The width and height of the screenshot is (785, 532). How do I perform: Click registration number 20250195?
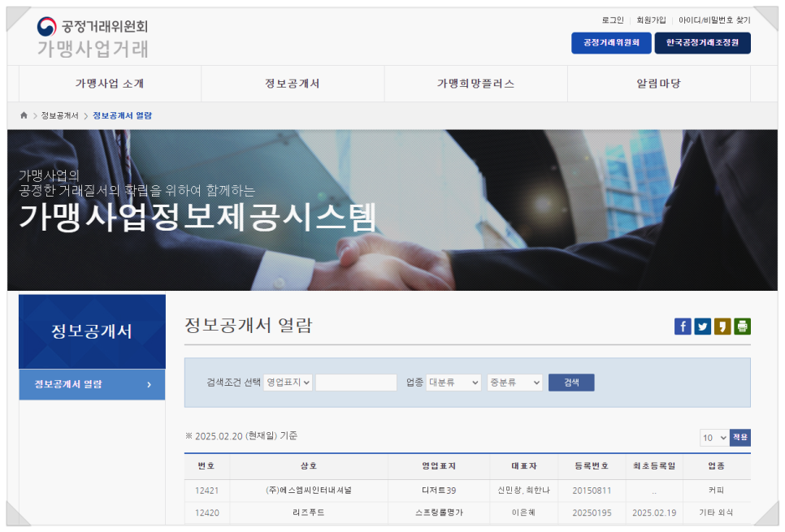tap(592, 513)
